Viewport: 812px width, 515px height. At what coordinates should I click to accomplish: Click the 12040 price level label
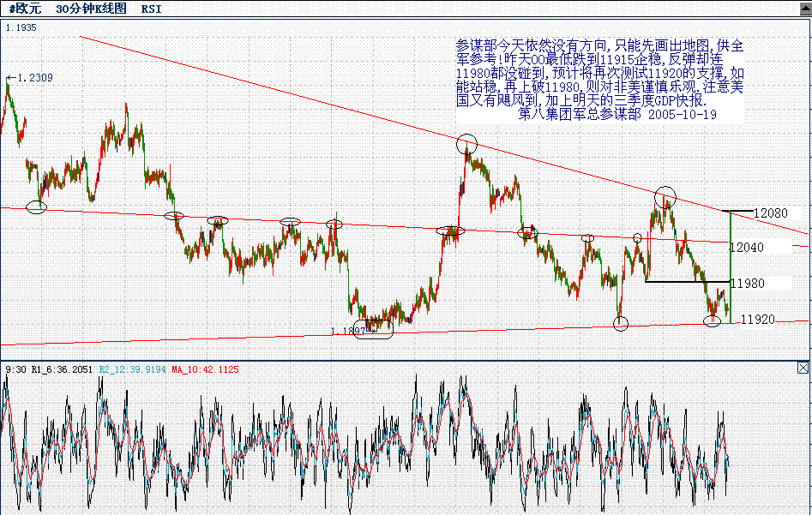point(746,248)
